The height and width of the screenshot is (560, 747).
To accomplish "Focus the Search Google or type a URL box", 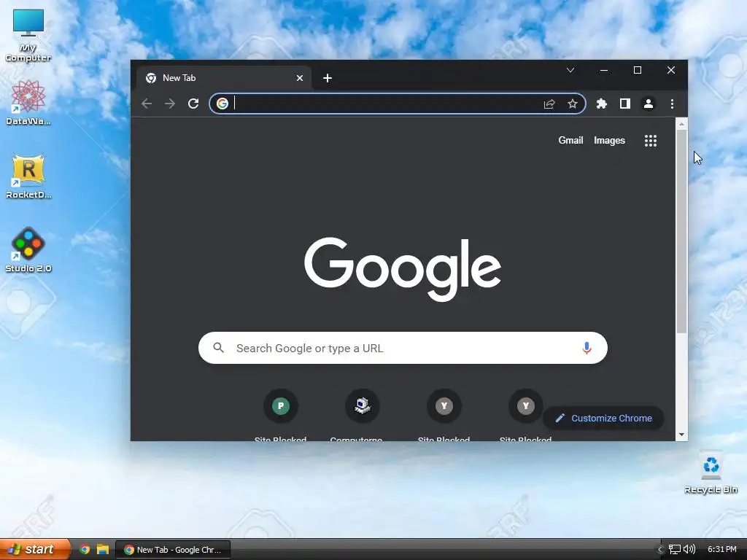I will tap(403, 348).
